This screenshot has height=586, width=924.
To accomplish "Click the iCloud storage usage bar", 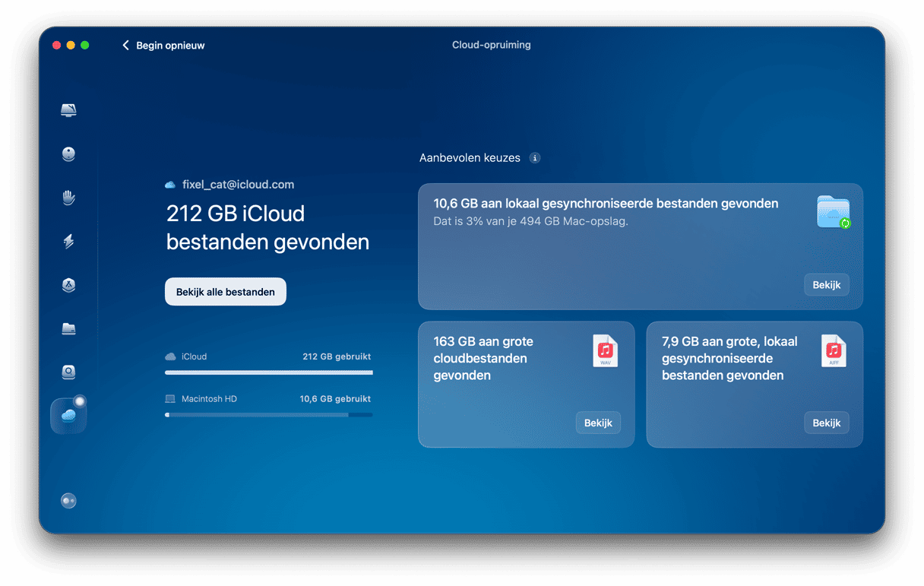I will (x=268, y=372).
